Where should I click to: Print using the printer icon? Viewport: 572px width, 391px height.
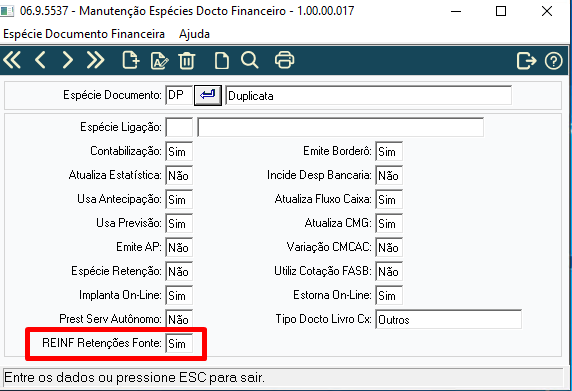[x=285, y=60]
